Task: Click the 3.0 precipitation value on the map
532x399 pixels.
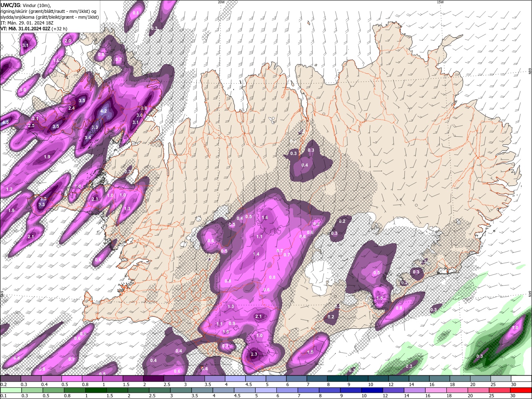Action: tap(140, 115)
